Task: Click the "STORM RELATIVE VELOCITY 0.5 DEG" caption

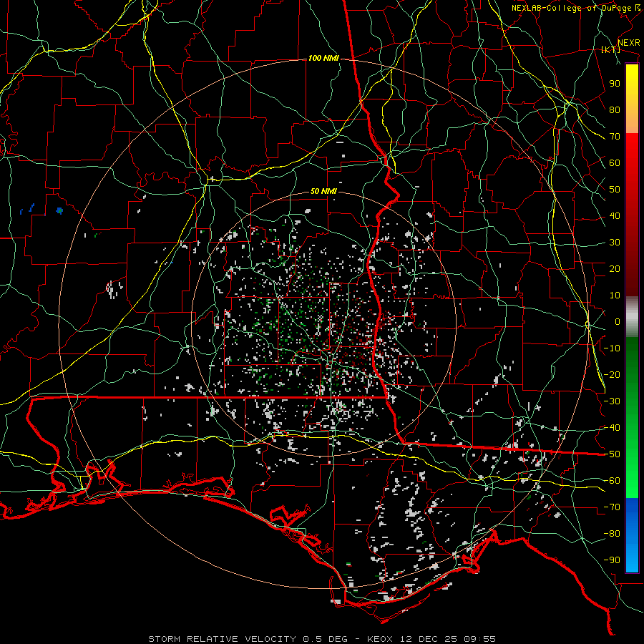Action: tap(248, 639)
